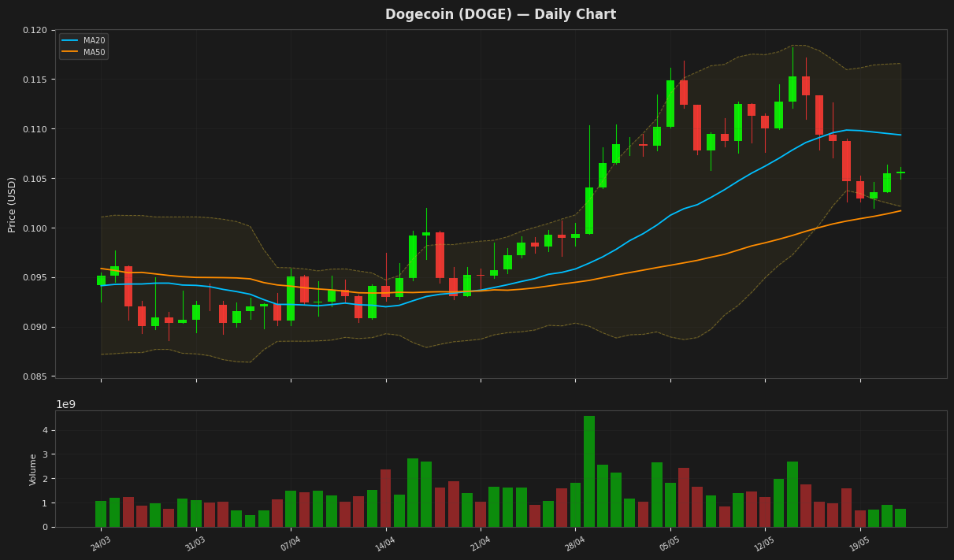Click the volume axis tick labeled 3
The image size is (954, 560).
point(45,454)
